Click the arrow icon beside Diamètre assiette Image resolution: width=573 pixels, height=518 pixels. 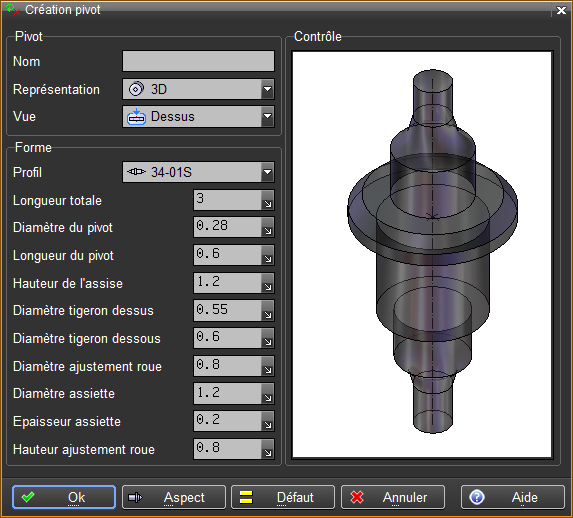point(268,394)
